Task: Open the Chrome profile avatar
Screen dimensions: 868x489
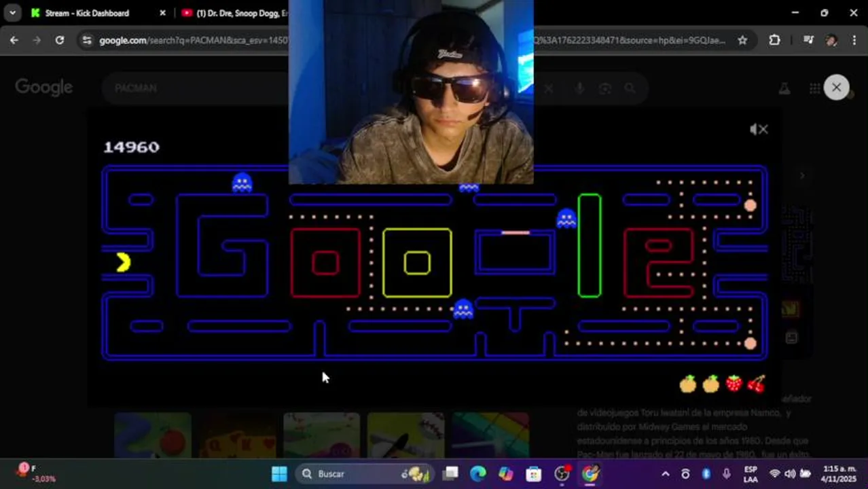Action: coord(831,40)
